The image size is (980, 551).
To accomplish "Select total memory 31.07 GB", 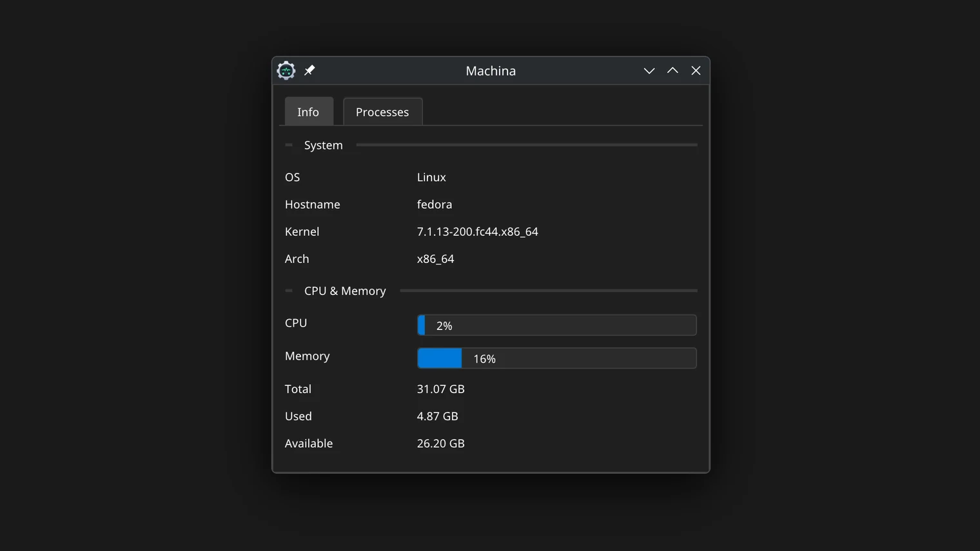I will click(440, 389).
